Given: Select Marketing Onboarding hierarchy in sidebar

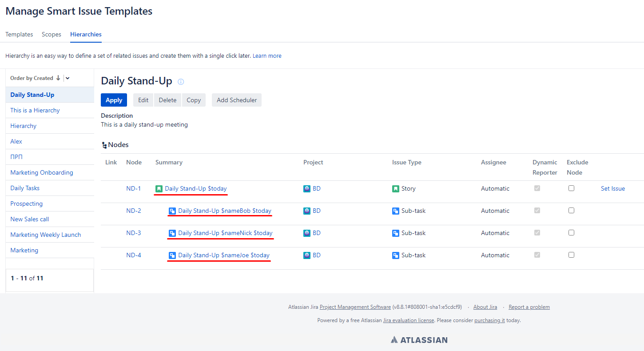Looking at the screenshot, I should [42, 172].
